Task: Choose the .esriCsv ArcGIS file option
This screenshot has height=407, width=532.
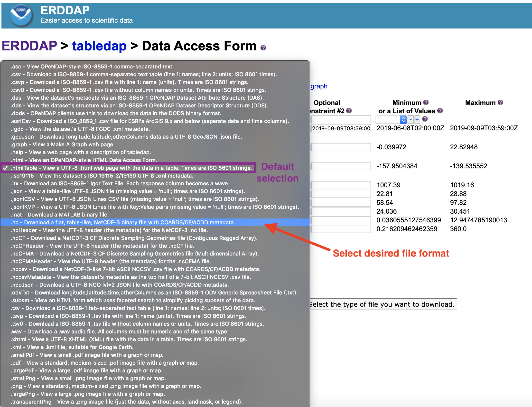Action: (x=155, y=121)
